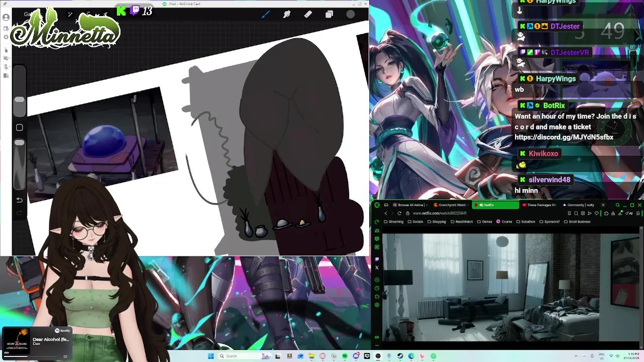The width and height of the screenshot is (644, 362).
Task: Tap the Procreate undo arrow
Action: pyautogui.click(x=19, y=200)
